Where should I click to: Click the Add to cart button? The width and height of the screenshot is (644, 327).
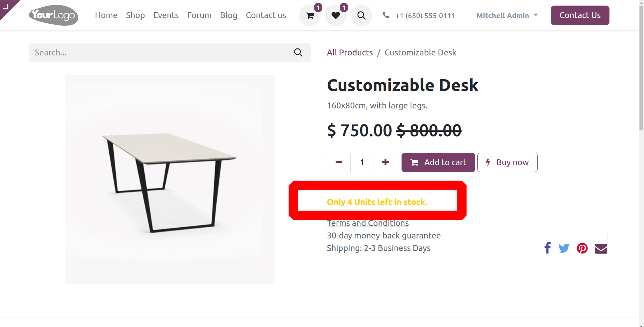438,162
